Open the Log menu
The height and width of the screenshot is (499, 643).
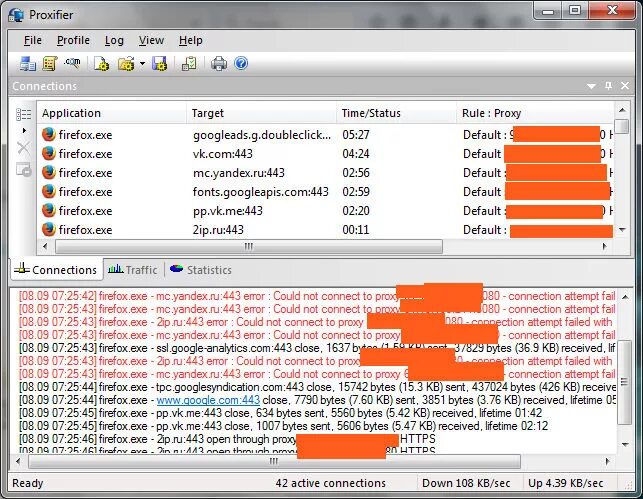tap(114, 40)
